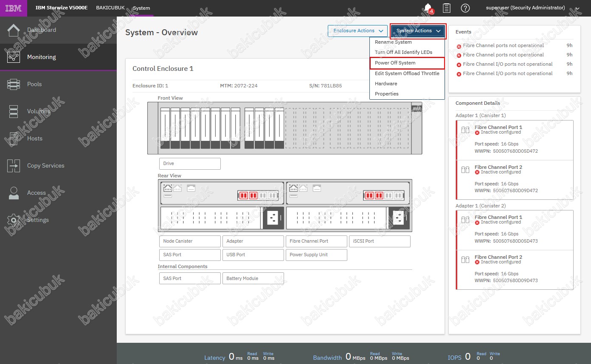591x364 pixels.
Task: Click the Settings gear icon
Action: (14, 220)
